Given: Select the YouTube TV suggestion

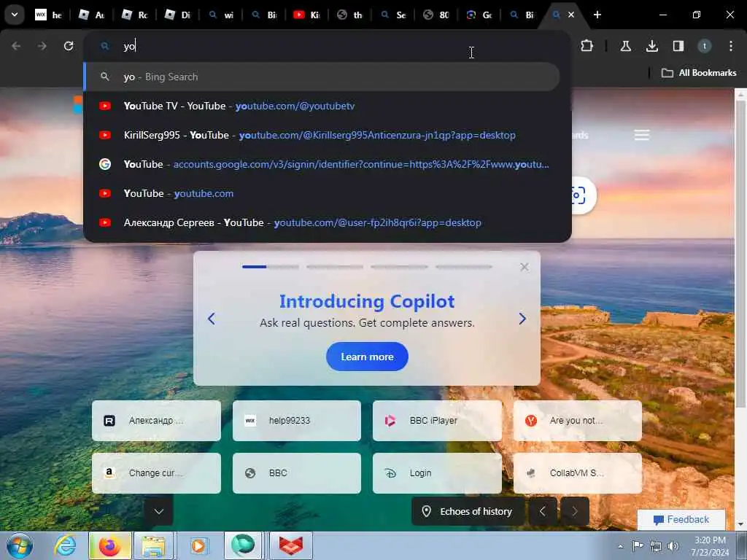Looking at the screenshot, I should (x=322, y=106).
